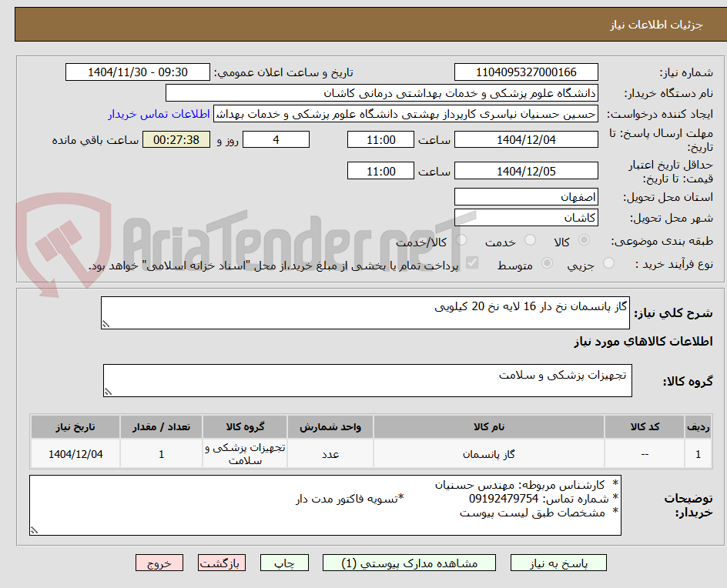Click the 'واحد شمارش' column header
This screenshot has width=727, height=588.
(330, 426)
